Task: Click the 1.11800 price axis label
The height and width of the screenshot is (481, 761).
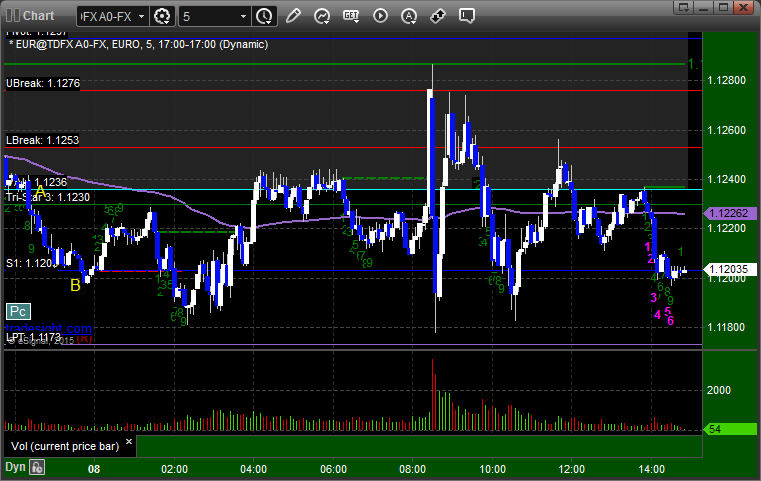Action: [727, 327]
